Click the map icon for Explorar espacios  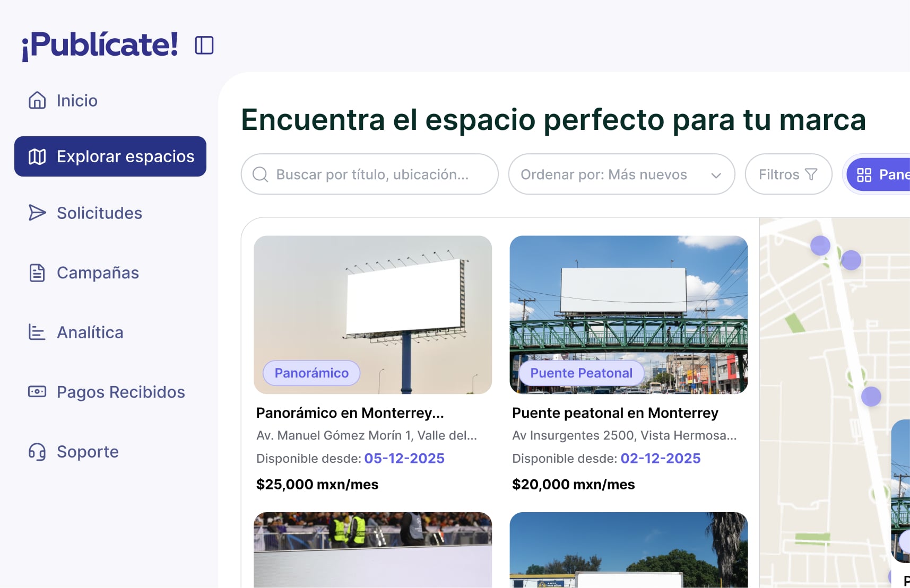[37, 156]
